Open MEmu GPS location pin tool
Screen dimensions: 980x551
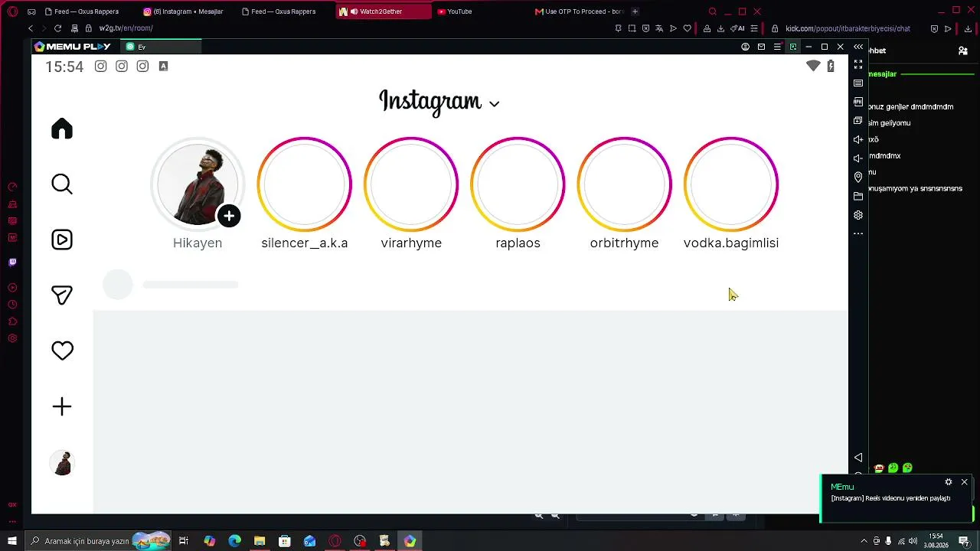(x=858, y=178)
